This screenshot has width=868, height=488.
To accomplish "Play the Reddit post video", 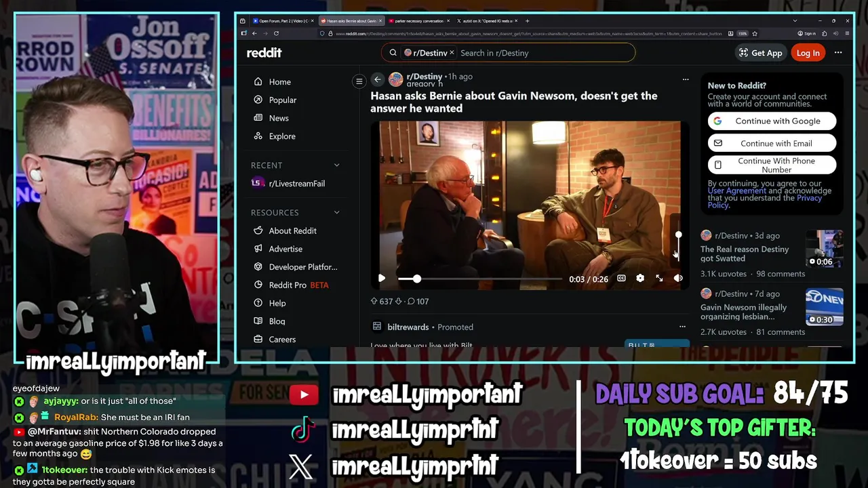I will pyautogui.click(x=382, y=279).
